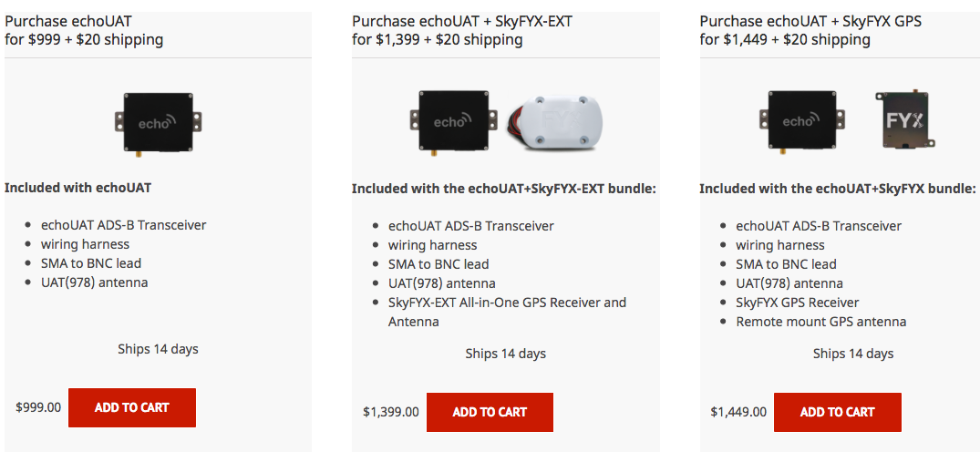Click the $1,449.00 price label
980x452 pixels.
pyautogui.click(x=738, y=412)
